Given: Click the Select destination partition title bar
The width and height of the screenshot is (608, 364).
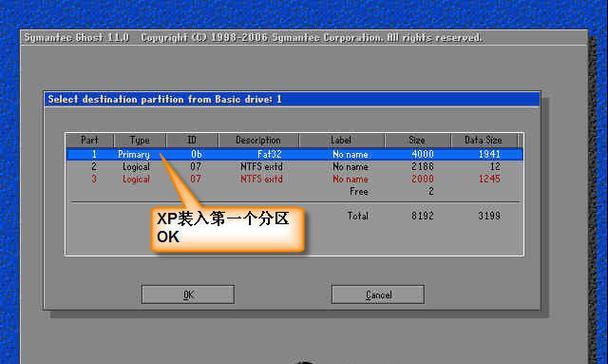Looking at the screenshot, I should pos(292,99).
